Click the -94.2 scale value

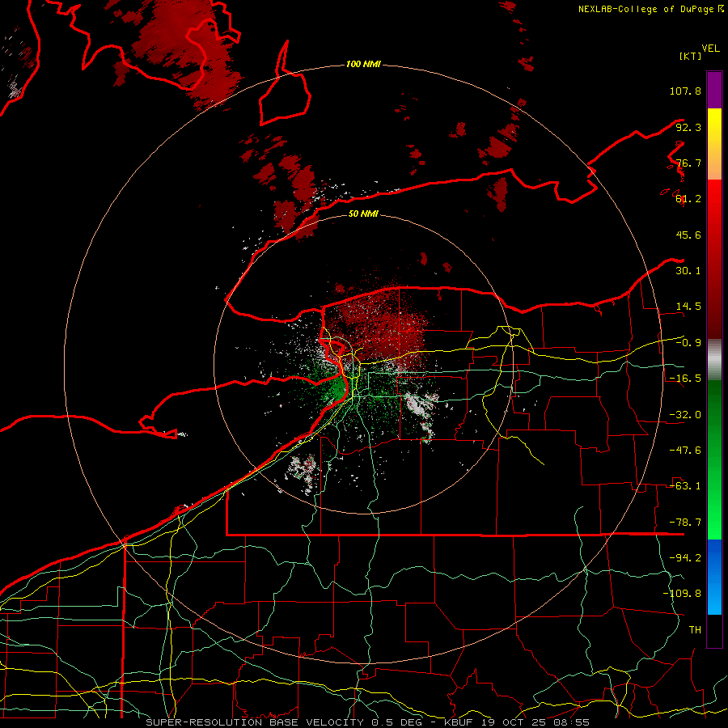pyautogui.click(x=685, y=557)
